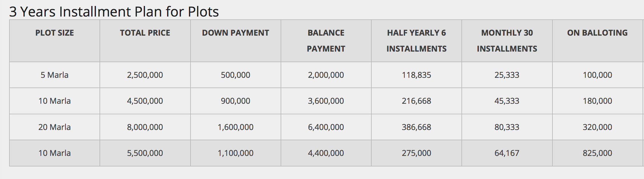Select the 825,000 on balloting value
The width and height of the screenshot is (644, 179).
point(598,153)
